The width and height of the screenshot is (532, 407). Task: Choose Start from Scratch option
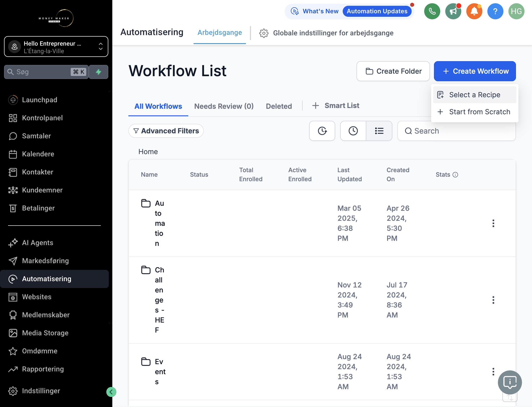tap(475, 112)
